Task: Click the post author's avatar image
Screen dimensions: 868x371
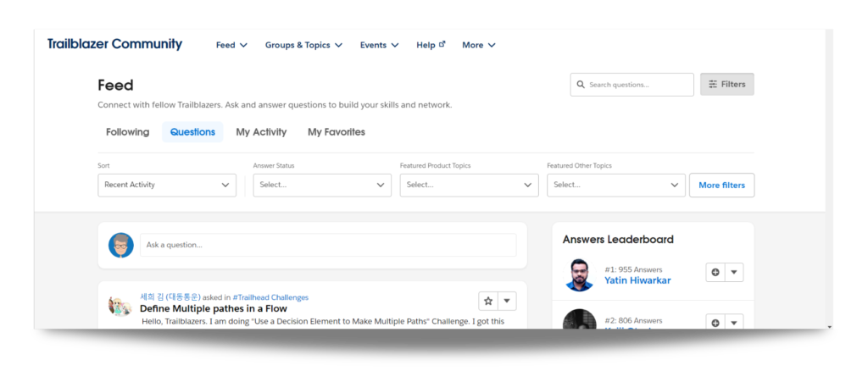Action: pyautogui.click(x=120, y=305)
